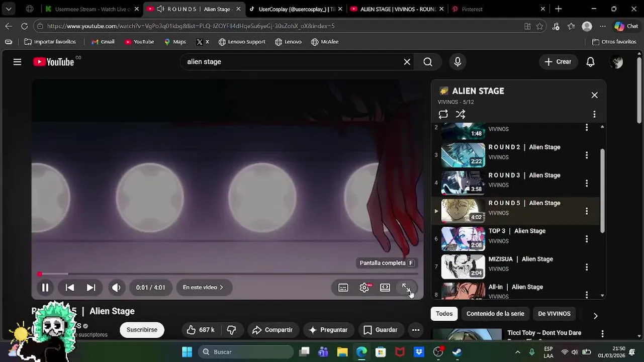Dislike the video
The image size is (644, 362).
pyautogui.click(x=232, y=330)
